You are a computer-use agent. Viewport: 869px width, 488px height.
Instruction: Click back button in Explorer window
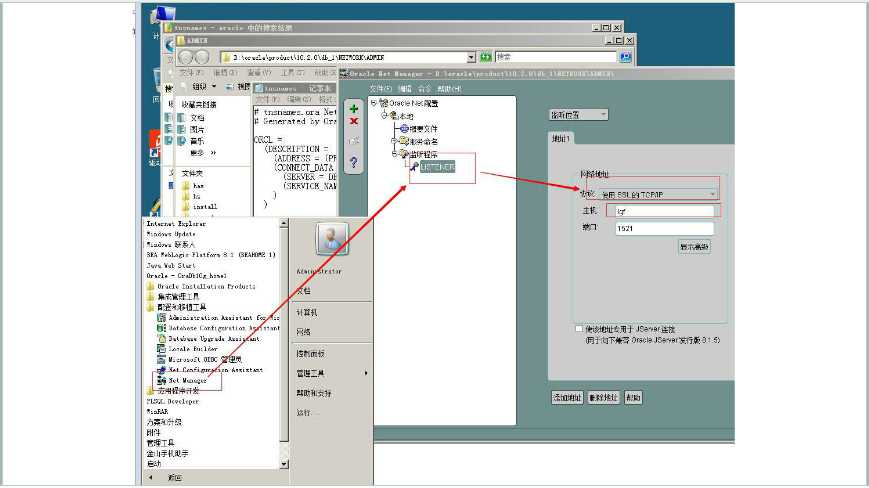tap(186, 57)
